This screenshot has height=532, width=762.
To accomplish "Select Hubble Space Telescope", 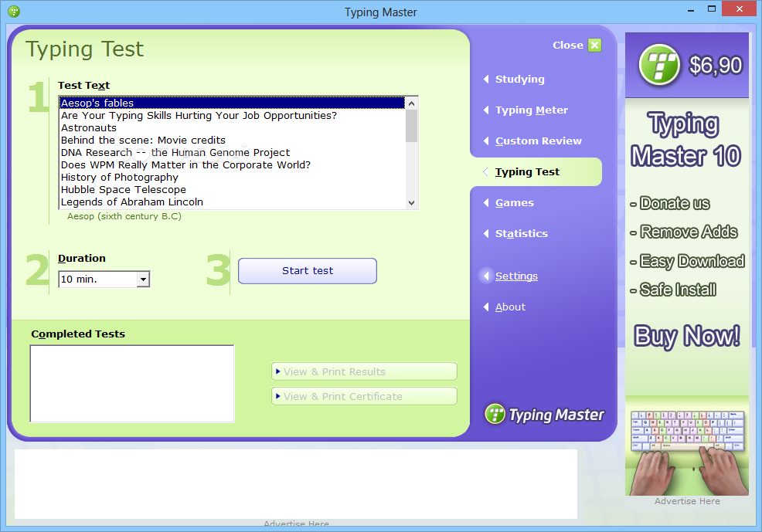I will 233,190.
